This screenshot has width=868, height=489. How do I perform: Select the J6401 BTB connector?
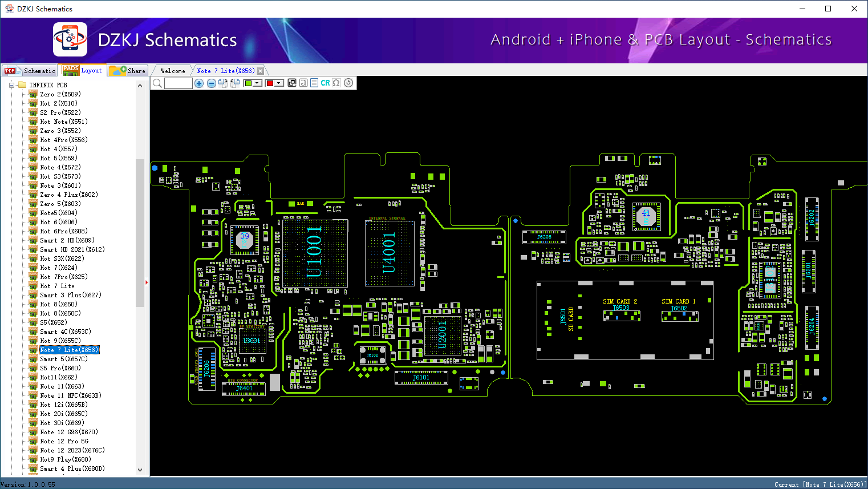point(244,389)
